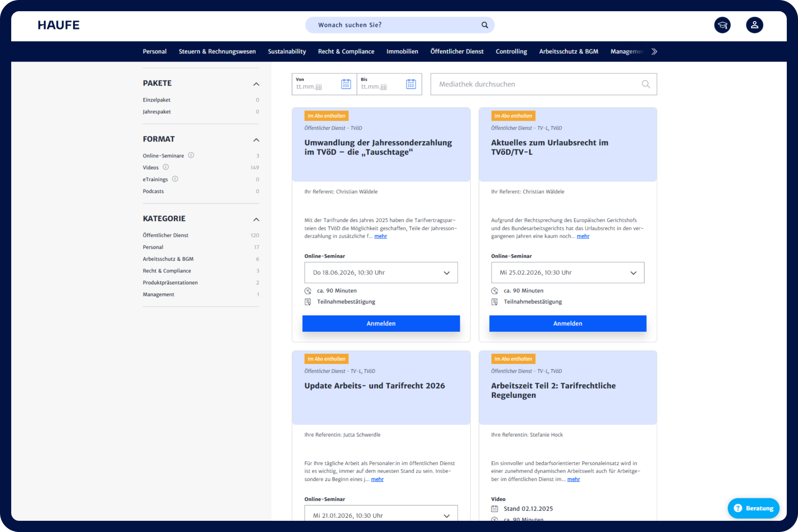Collapse the PAKETE filter section

coord(256,84)
